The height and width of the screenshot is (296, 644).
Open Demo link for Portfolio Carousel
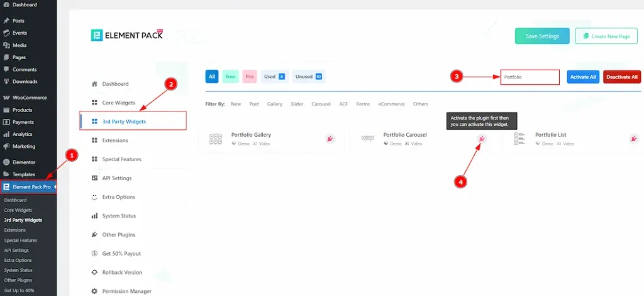click(x=392, y=144)
